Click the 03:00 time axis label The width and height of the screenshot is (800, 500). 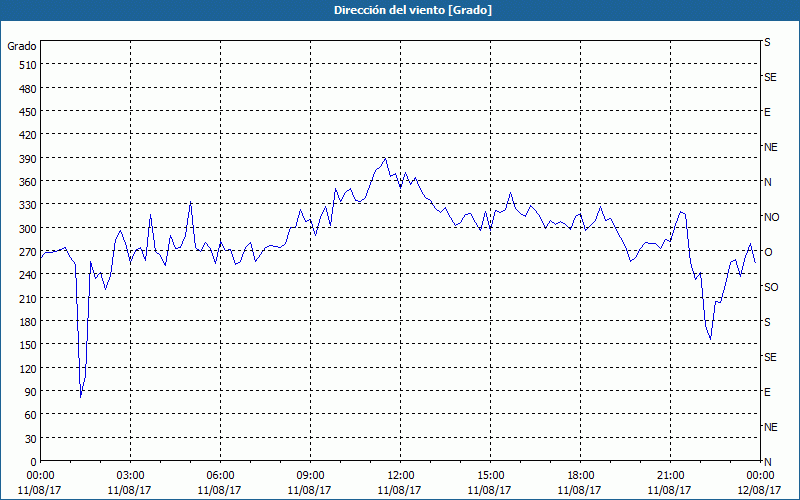coord(130,476)
